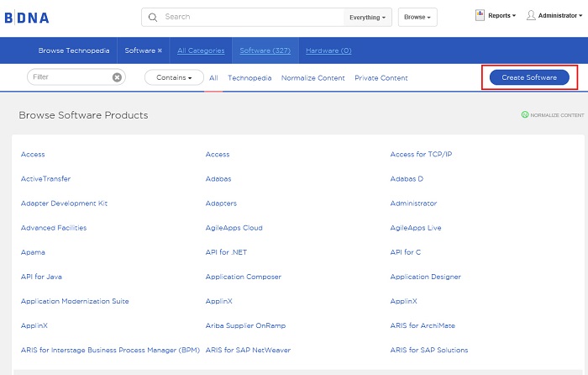Open the ARIS for SAP NetWeaver link
This screenshot has width=588, height=375.
click(248, 350)
